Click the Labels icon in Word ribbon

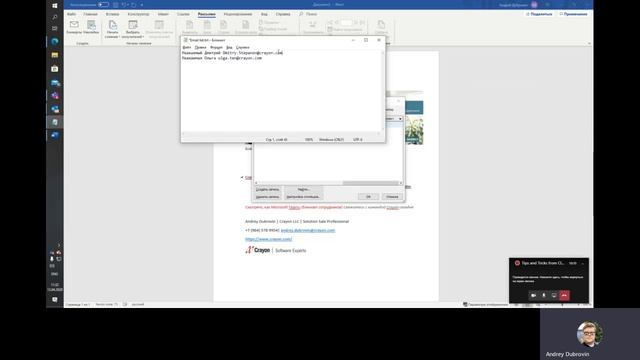point(91,27)
